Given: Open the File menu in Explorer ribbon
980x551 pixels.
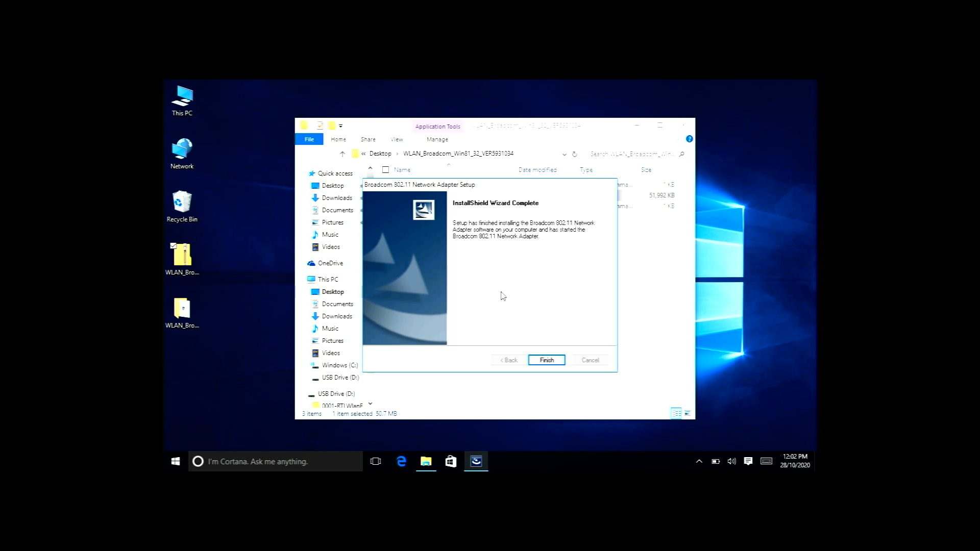Looking at the screenshot, I should click(309, 139).
